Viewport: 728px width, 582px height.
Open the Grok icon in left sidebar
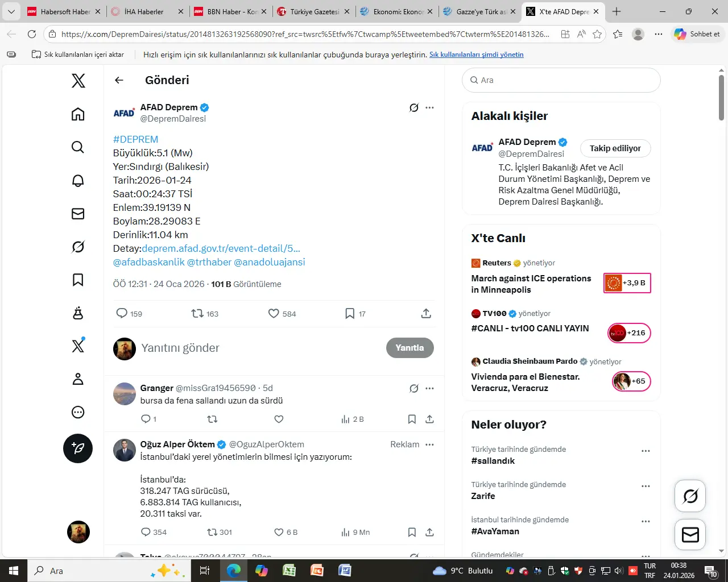[78, 247]
